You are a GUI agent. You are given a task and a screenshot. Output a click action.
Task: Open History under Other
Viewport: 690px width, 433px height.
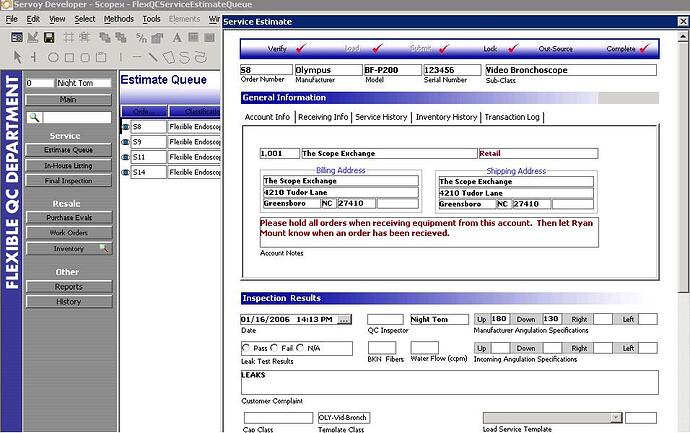69,302
